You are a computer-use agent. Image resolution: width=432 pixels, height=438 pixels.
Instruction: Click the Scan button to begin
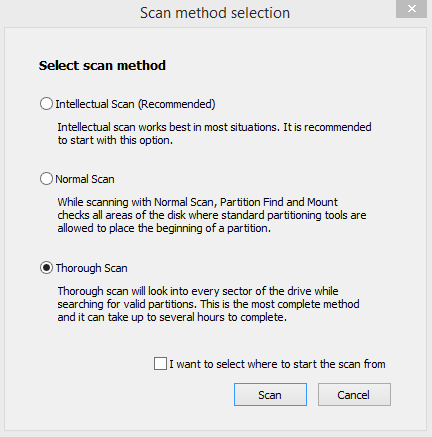click(270, 395)
